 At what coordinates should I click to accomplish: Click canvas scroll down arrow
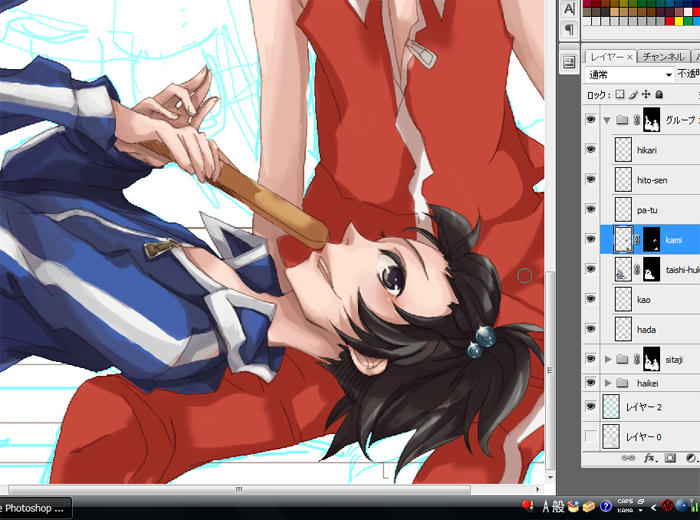point(550,477)
